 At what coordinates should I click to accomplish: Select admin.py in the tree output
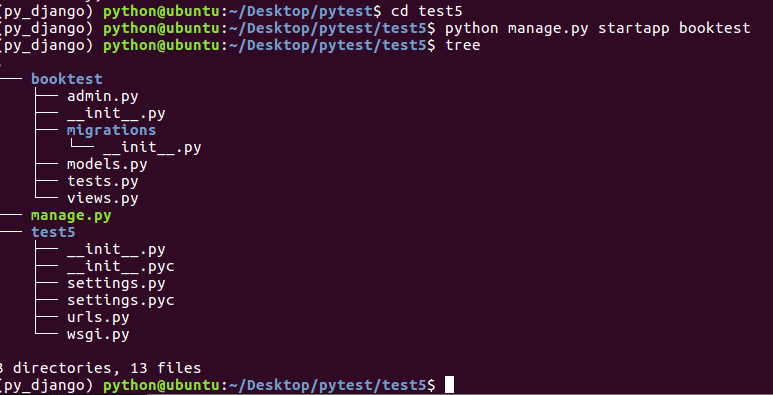(103, 96)
